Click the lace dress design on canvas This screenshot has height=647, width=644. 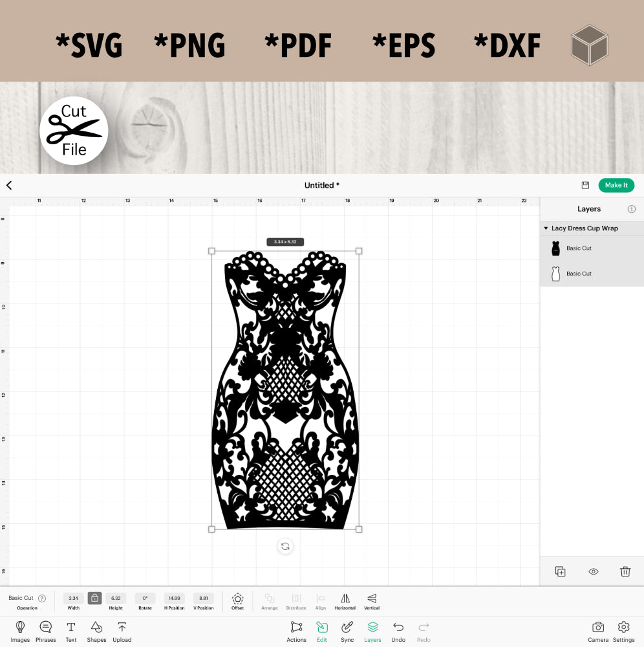(x=285, y=390)
